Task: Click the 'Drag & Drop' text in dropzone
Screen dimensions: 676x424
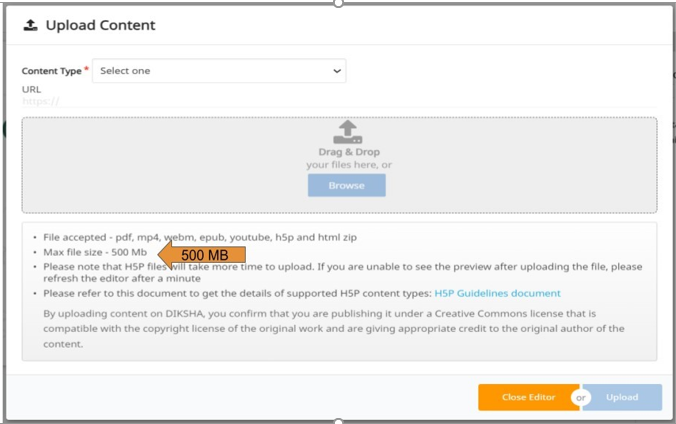Action: tap(348, 152)
